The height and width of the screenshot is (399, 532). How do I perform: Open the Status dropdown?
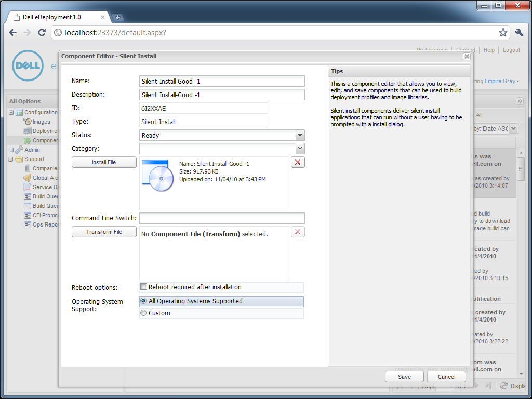300,135
